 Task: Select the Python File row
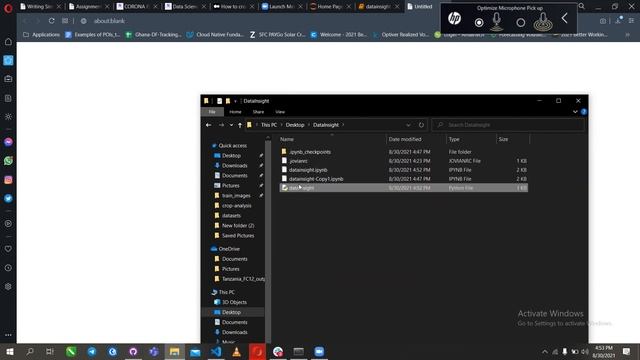[404, 188]
